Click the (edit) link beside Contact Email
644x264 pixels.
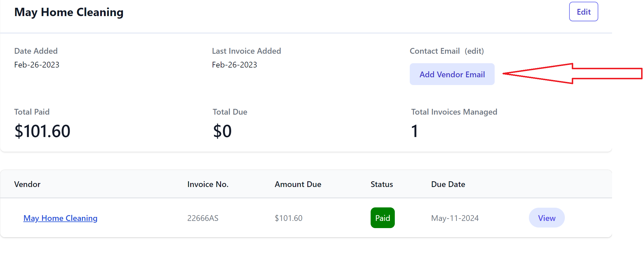click(x=474, y=51)
